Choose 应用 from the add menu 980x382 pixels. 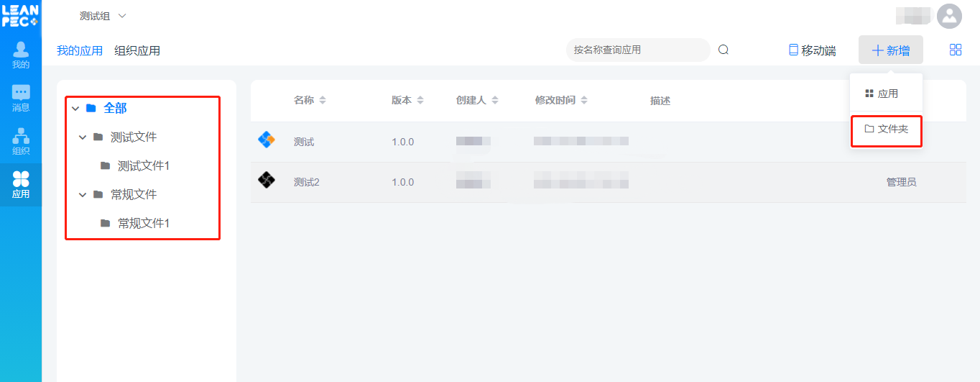coord(882,94)
